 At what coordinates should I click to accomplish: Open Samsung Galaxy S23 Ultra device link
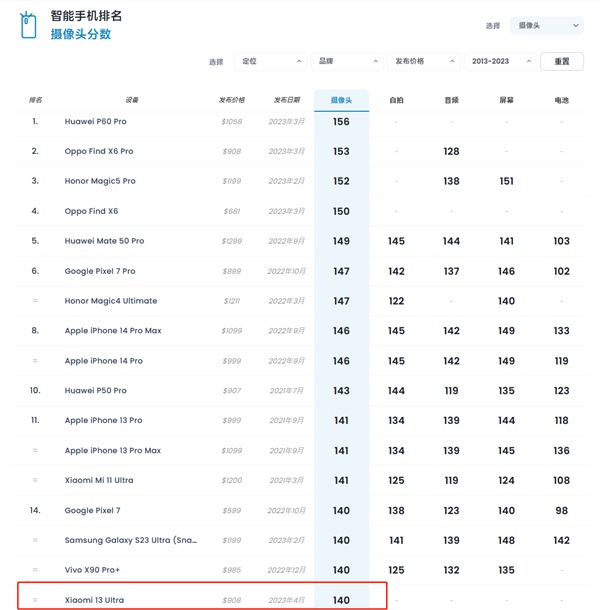(131, 540)
